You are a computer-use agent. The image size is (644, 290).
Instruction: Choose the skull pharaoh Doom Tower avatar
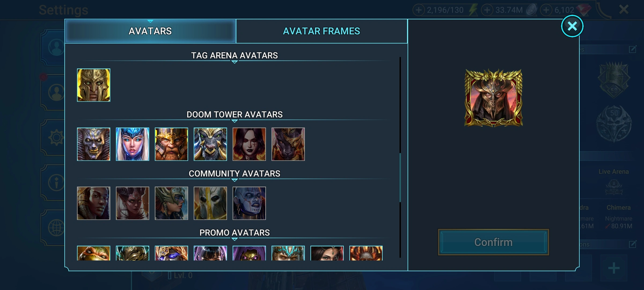point(93,144)
